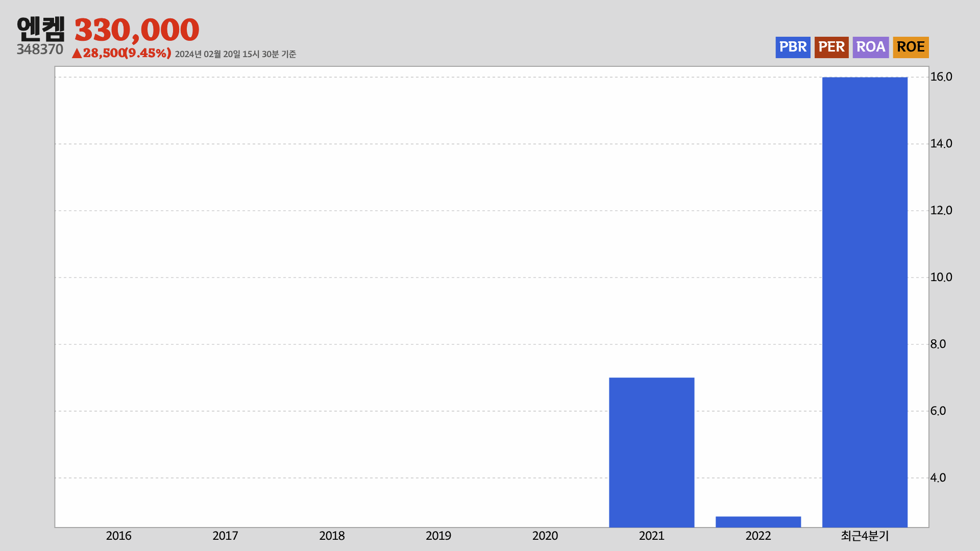This screenshot has width=980, height=551.
Task: Click the 4.0 y-axis value
Action: click(938, 478)
